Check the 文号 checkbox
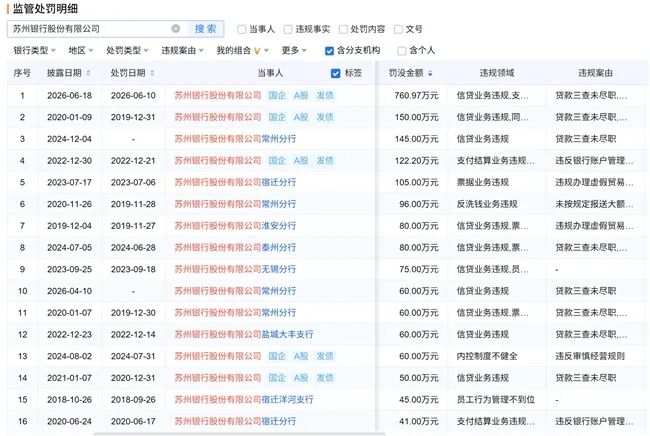 pyautogui.click(x=398, y=29)
